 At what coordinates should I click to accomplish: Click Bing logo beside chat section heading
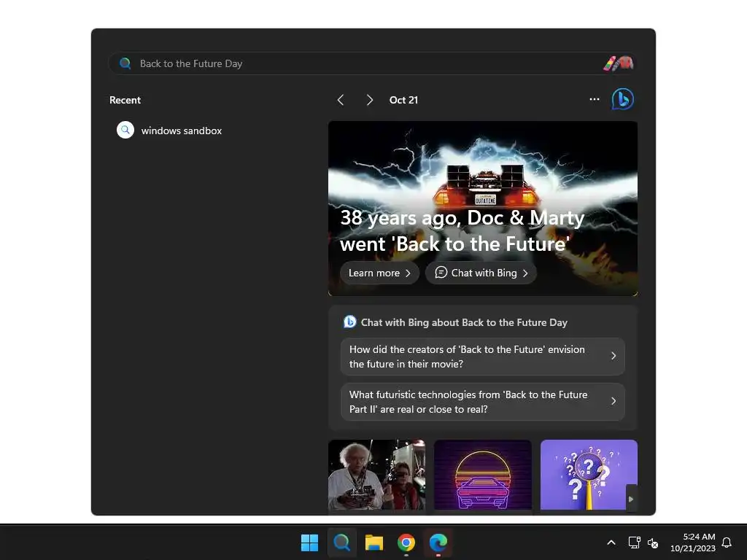tap(349, 322)
